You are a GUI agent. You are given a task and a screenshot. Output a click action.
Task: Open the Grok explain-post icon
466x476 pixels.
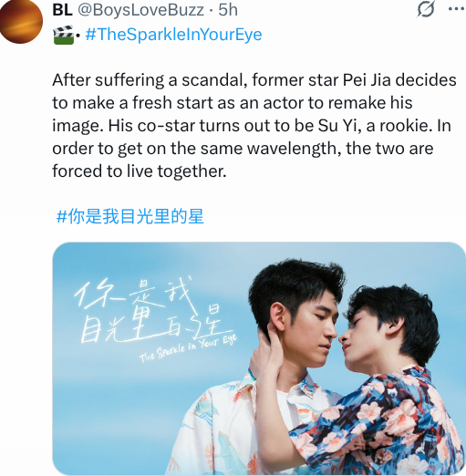(426, 9)
